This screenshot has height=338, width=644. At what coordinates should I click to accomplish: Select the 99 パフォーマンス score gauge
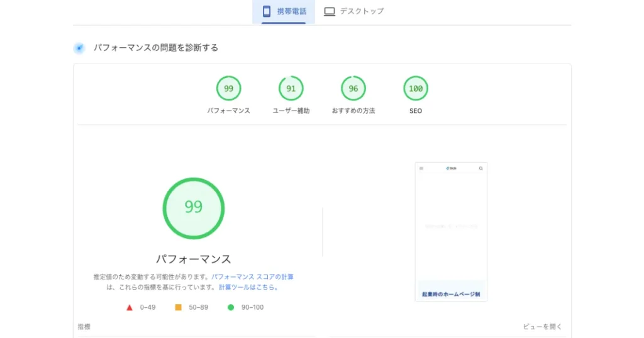pyautogui.click(x=228, y=88)
